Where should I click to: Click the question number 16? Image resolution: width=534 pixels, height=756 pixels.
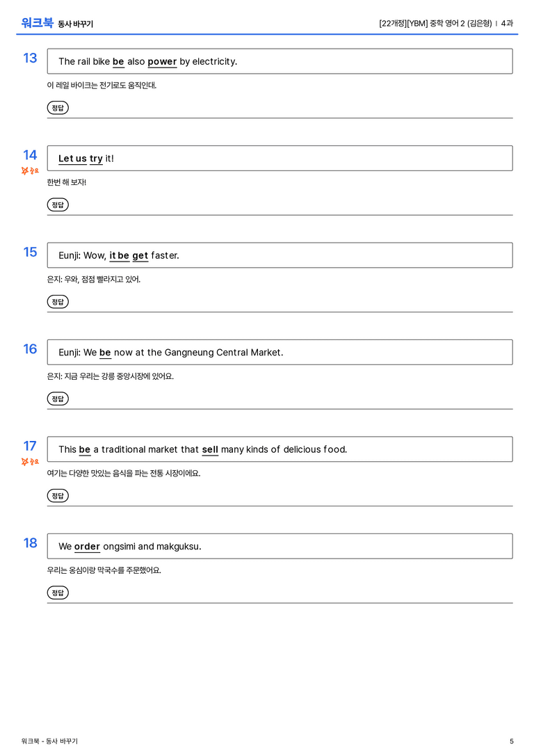[x=30, y=348]
